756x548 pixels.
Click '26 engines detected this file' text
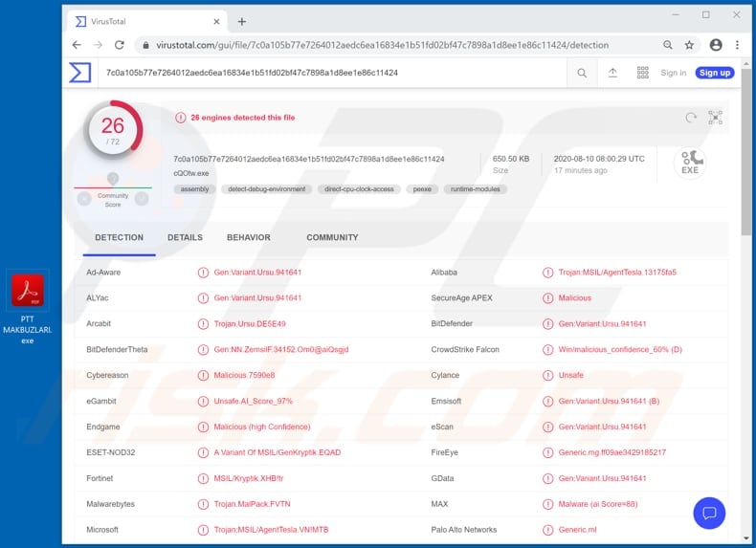pos(242,118)
